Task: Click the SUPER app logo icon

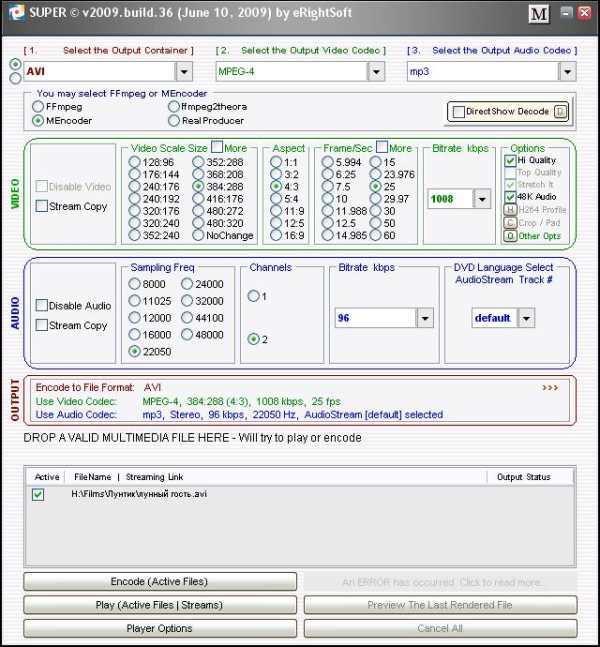Action: click(16, 13)
